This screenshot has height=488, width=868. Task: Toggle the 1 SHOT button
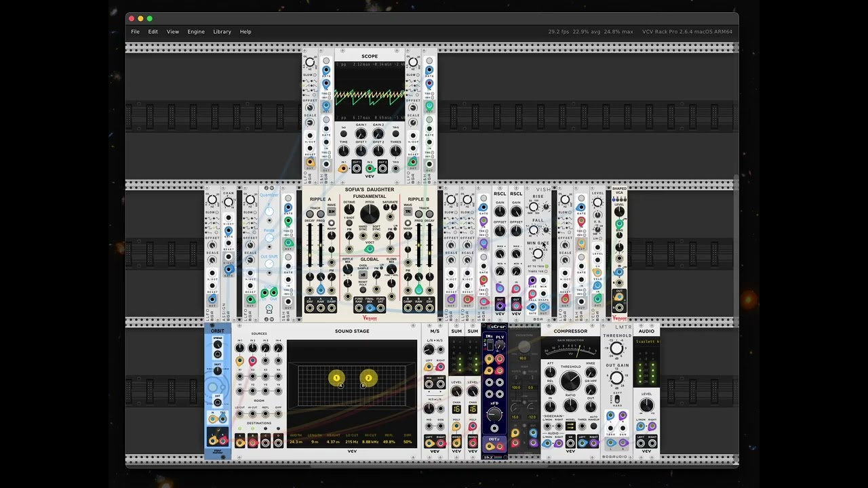(x=349, y=224)
